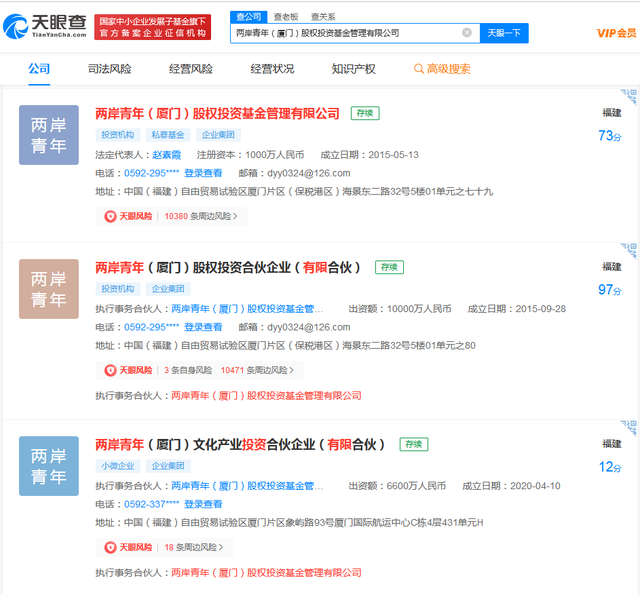Screen dimensions: 640x595
Task: Click 登录查看 beside 0592-337 phone
Action: click(203, 504)
